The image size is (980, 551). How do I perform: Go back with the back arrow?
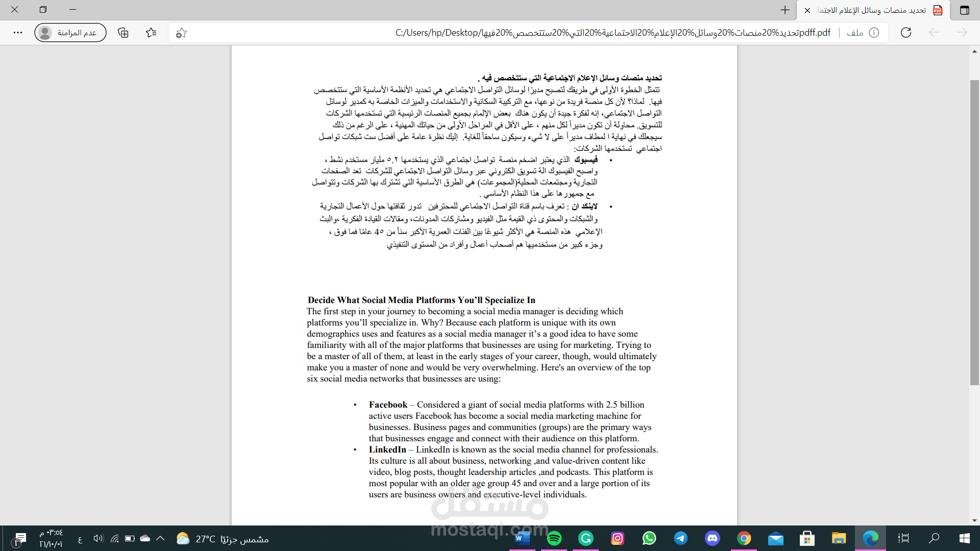coord(934,33)
